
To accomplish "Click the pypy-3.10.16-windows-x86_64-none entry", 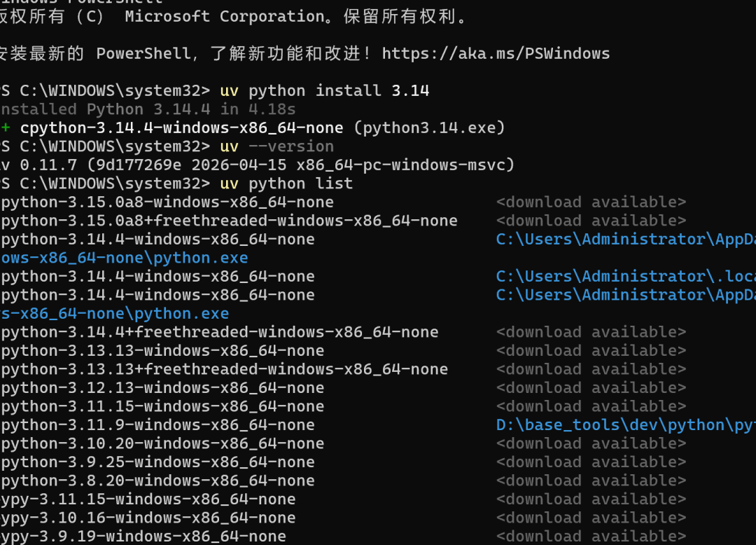I will click(x=148, y=518).
